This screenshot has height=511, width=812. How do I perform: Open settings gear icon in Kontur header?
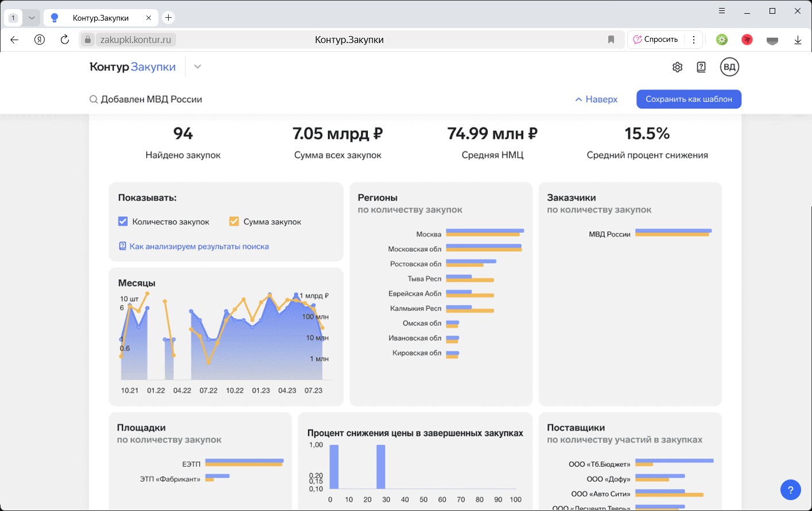coord(677,67)
